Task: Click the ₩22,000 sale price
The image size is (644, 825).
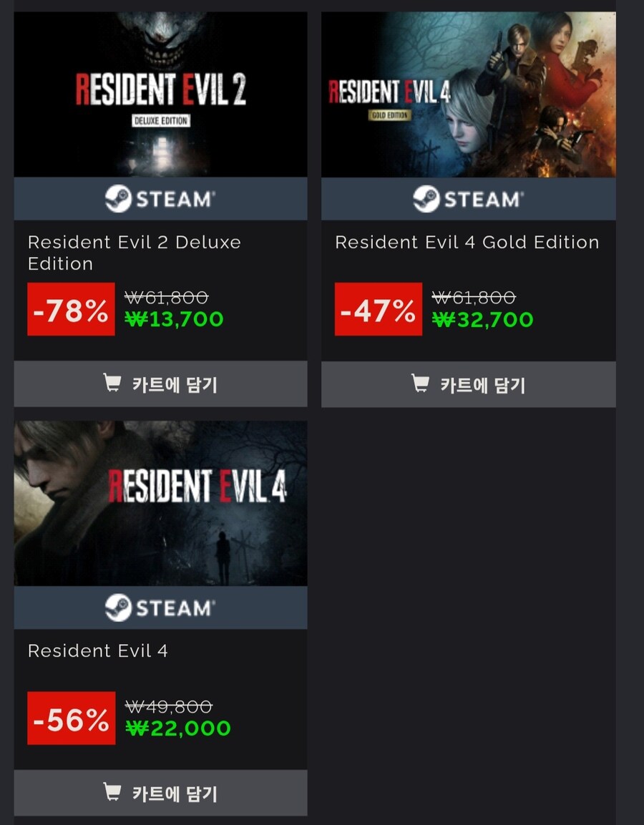Action: click(178, 728)
